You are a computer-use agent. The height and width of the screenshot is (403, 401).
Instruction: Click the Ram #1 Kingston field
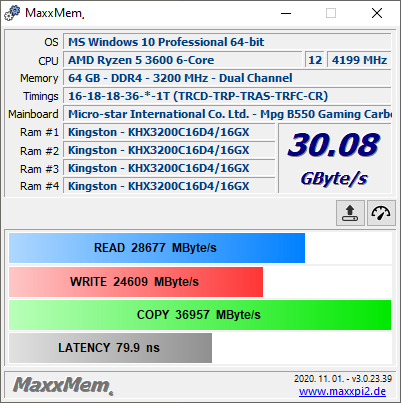click(169, 132)
